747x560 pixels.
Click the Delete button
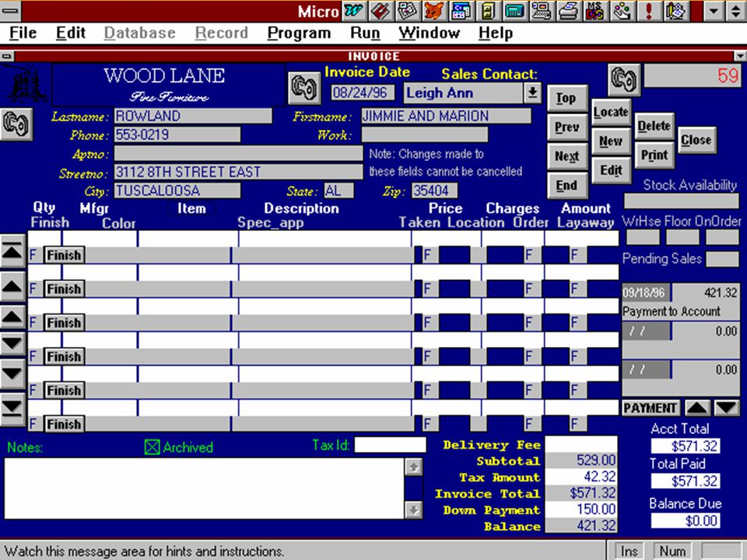pyautogui.click(x=654, y=126)
